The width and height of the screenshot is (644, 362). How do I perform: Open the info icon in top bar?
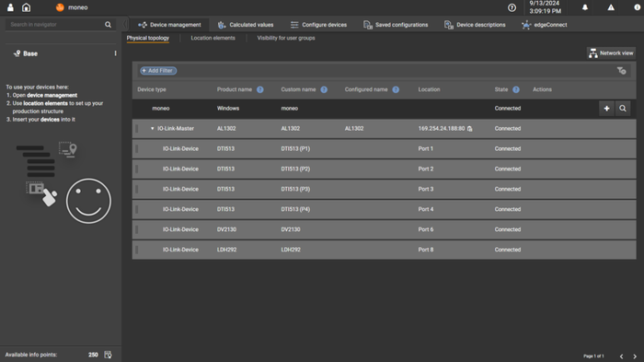[637, 7]
